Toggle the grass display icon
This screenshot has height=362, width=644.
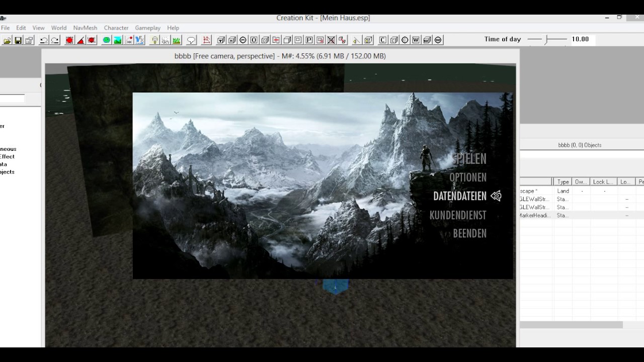click(x=177, y=40)
